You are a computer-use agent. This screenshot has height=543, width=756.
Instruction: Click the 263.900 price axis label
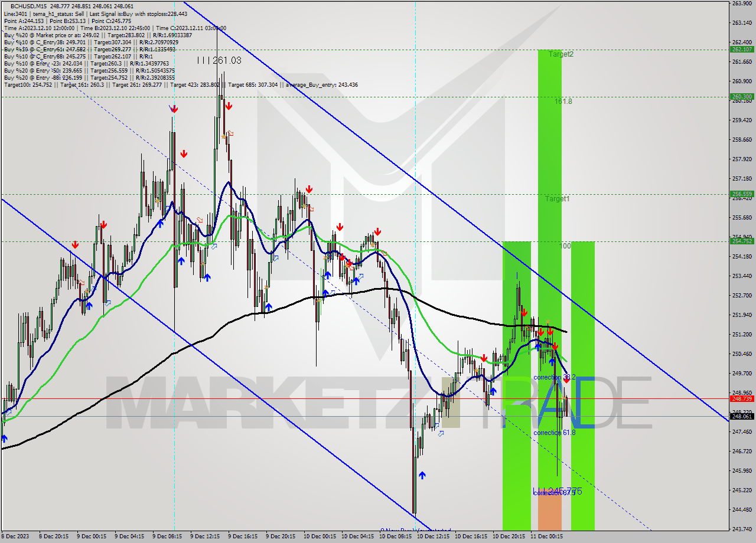(x=741, y=4)
